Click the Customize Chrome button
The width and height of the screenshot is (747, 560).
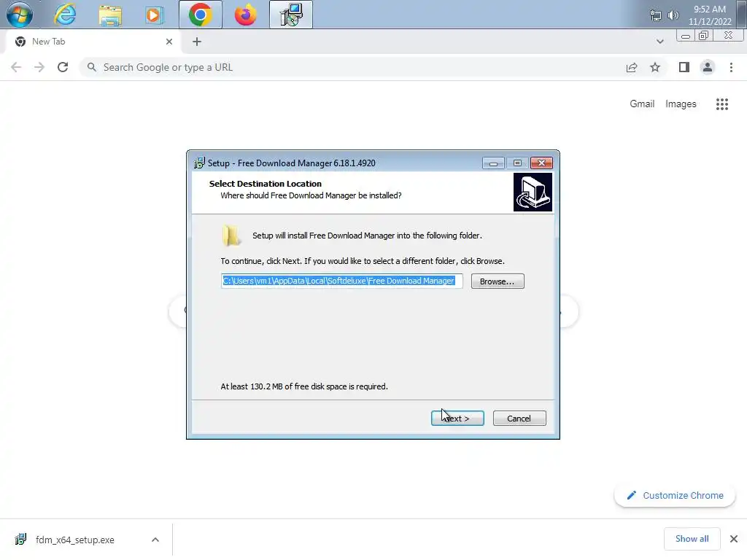[675, 495]
